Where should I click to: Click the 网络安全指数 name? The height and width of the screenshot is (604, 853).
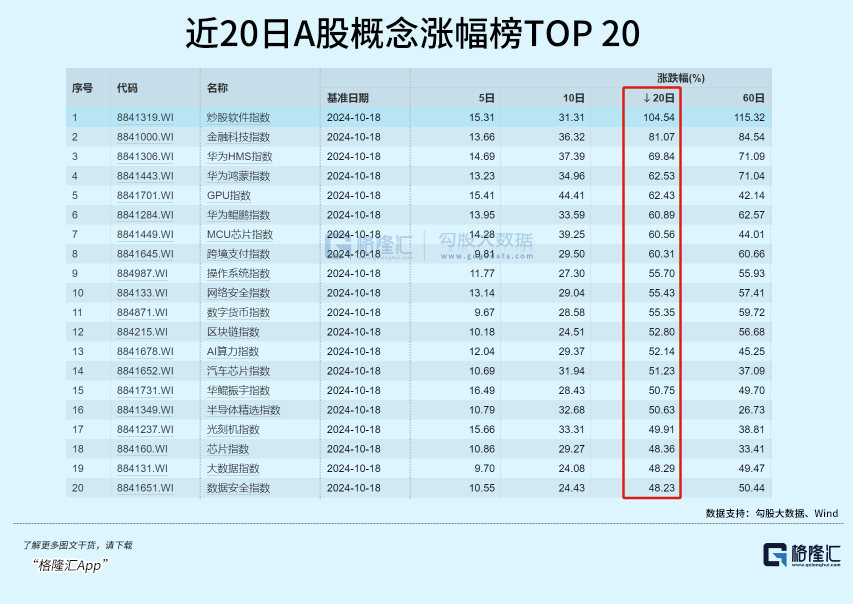point(238,293)
